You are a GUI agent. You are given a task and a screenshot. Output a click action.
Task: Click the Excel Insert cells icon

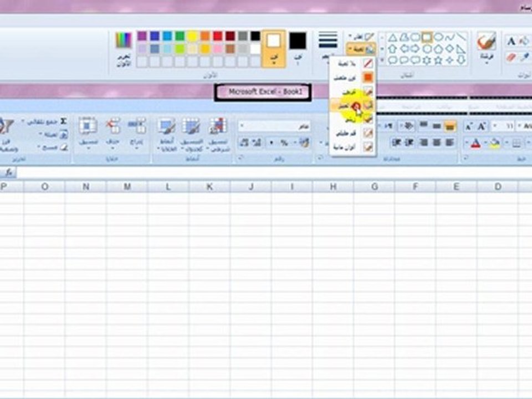tap(137, 126)
